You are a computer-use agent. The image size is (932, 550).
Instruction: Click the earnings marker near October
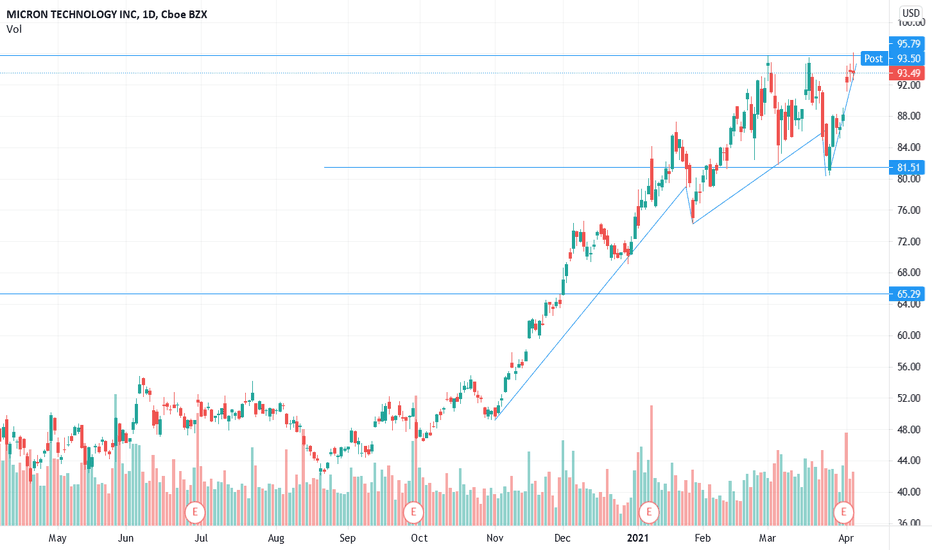click(x=413, y=512)
